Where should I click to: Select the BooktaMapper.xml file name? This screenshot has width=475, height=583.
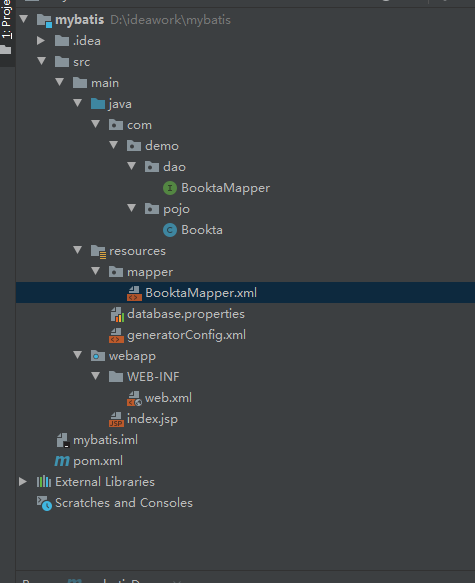(x=201, y=293)
